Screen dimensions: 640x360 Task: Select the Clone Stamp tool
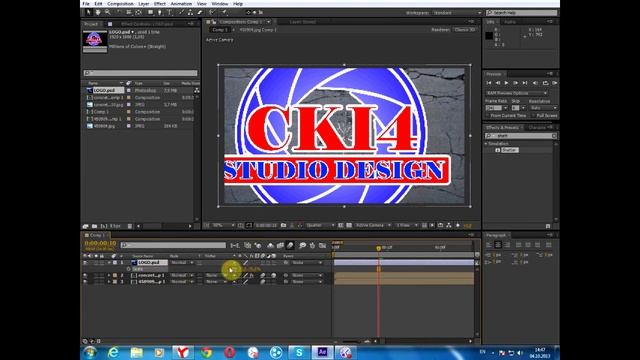pyautogui.click(x=190, y=13)
